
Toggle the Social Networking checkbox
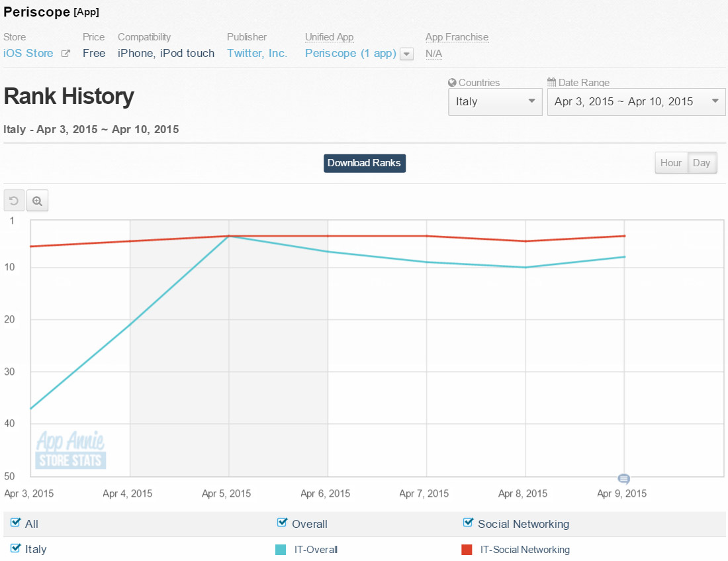(x=469, y=523)
